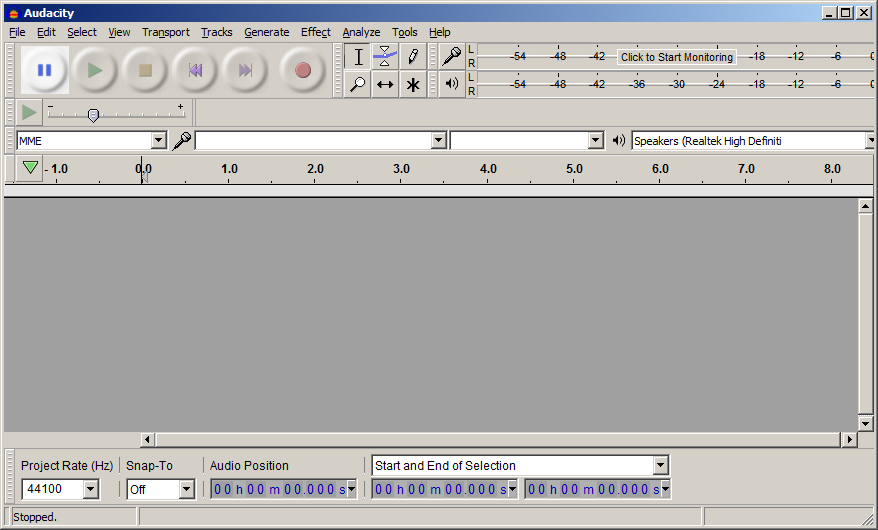Minimize the Audacity window
The image size is (878, 530).
coord(830,13)
